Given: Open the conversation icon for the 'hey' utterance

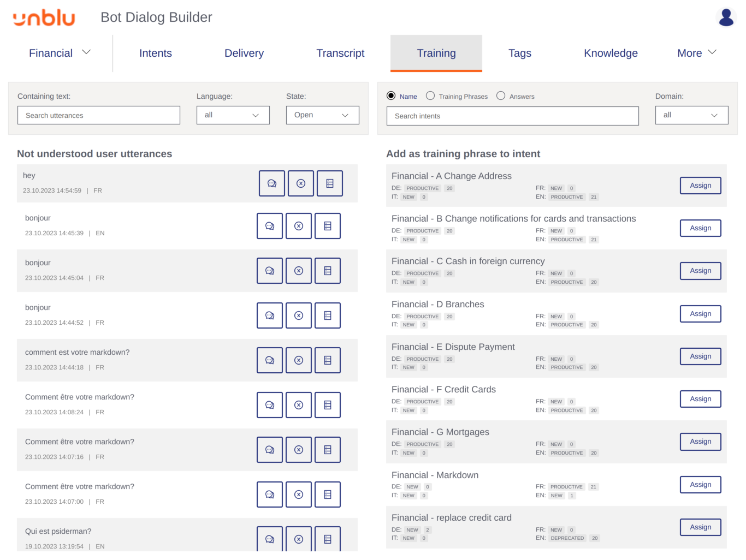Looking at the screenshot, I should click(x=271, y=183).
